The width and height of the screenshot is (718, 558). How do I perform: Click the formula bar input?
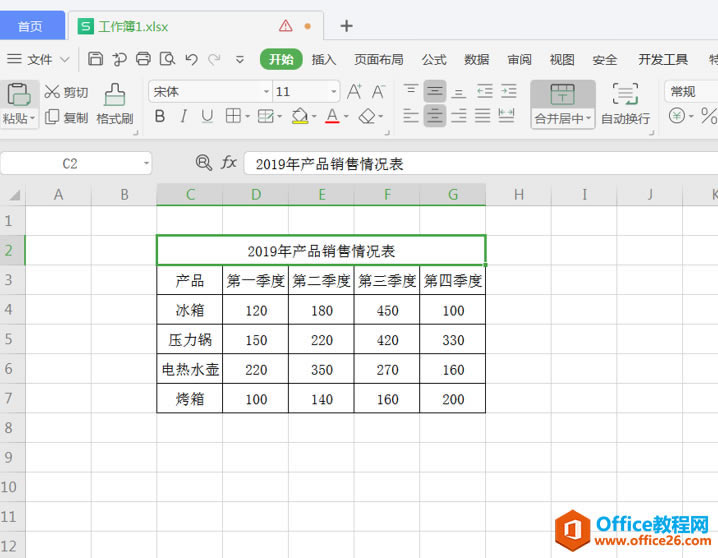481,163
